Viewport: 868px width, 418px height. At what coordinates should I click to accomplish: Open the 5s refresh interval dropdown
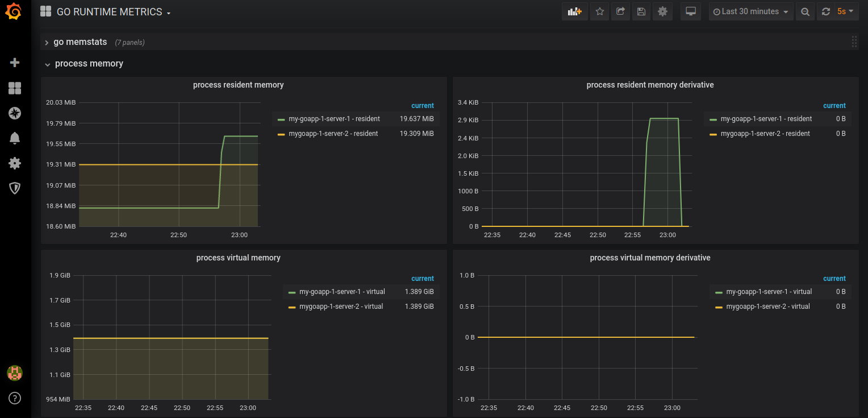pos(846,11)
